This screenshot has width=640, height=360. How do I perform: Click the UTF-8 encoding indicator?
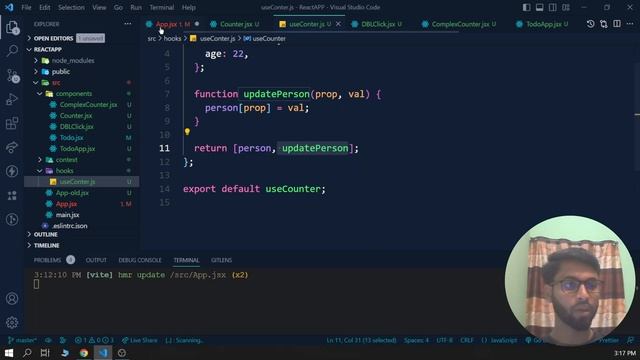(x=444, y=340)
